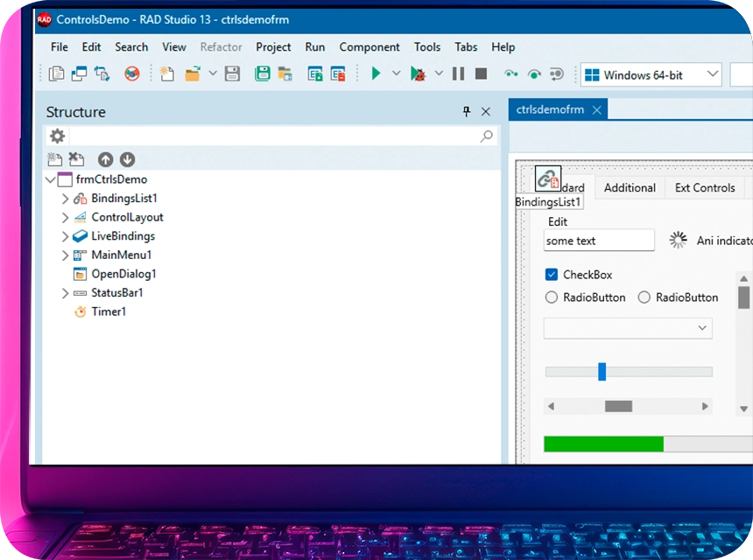This screenshot has width=753, height=560.
Task: Click the move-down arrow in Structure toolbar
Action: click(x=127, y=159)
